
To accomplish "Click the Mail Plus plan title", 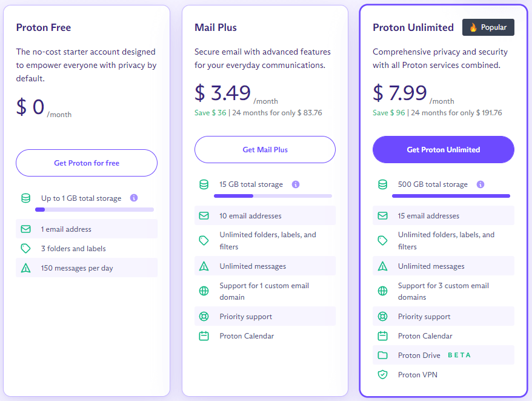I will (216, 27).
